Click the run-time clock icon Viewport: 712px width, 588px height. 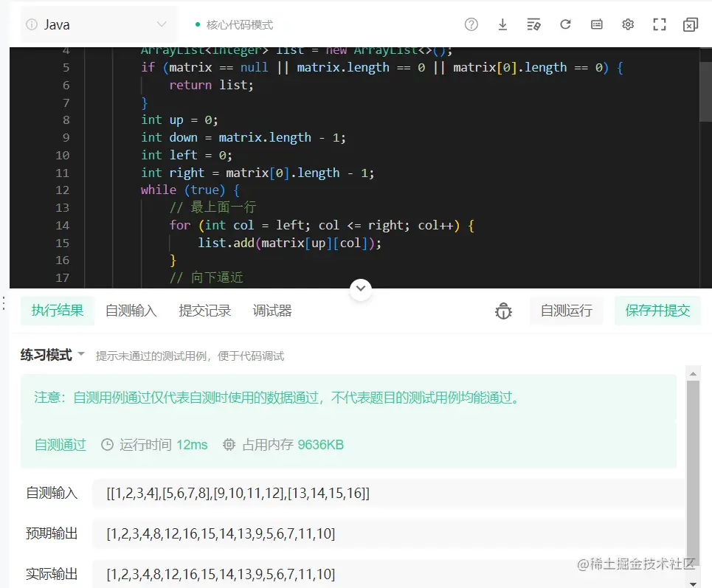pyautogui.click(x=107, y=445)
